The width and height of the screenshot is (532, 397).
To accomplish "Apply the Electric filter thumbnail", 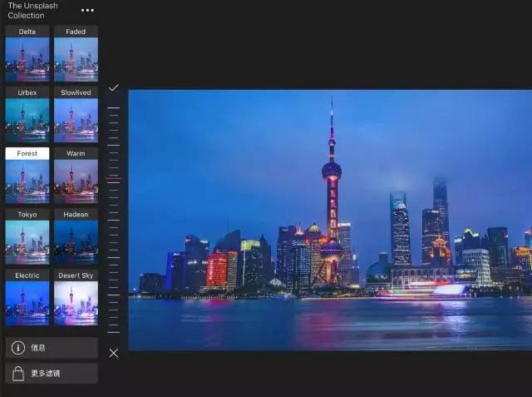I will pyautogui.click(x=27, y=298).
